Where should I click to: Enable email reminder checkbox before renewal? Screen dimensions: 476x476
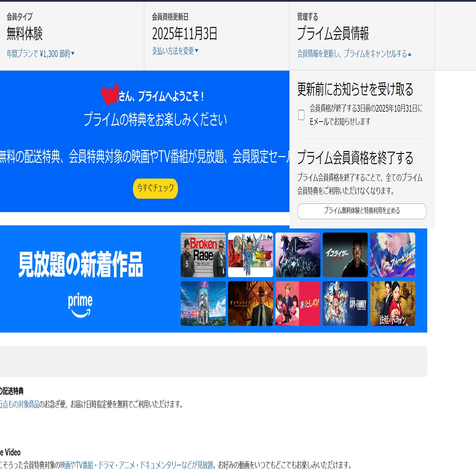tap(301, 115)
